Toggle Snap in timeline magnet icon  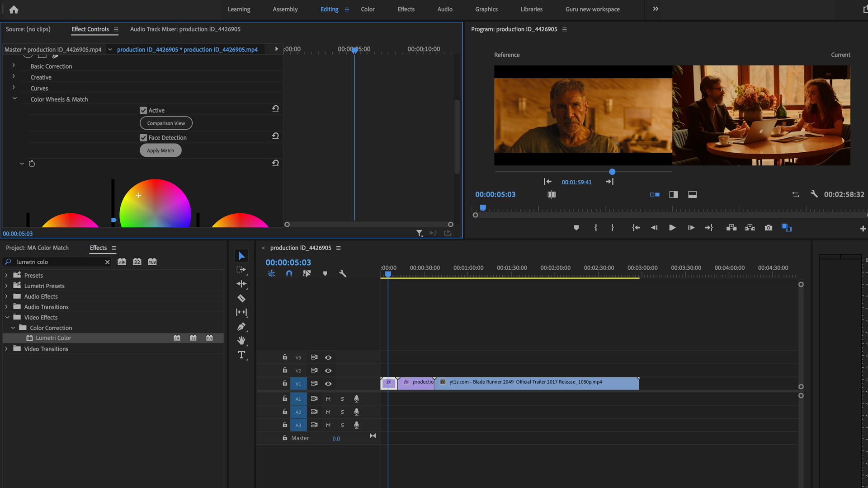pos(289,273)
